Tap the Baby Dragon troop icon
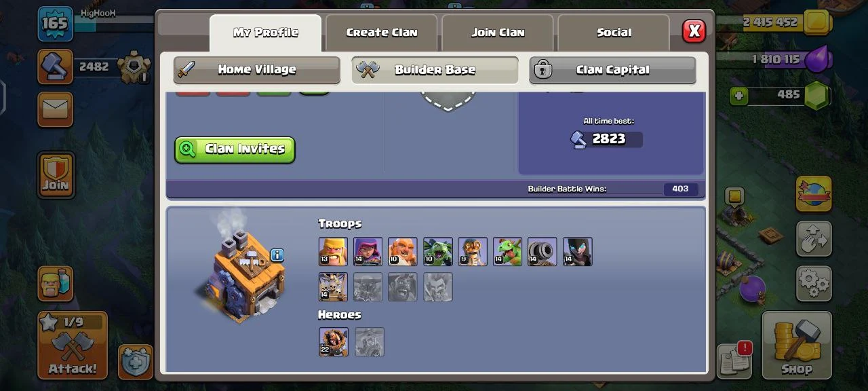Viewport: 868px width, 391px height. [x=507, y=251]
